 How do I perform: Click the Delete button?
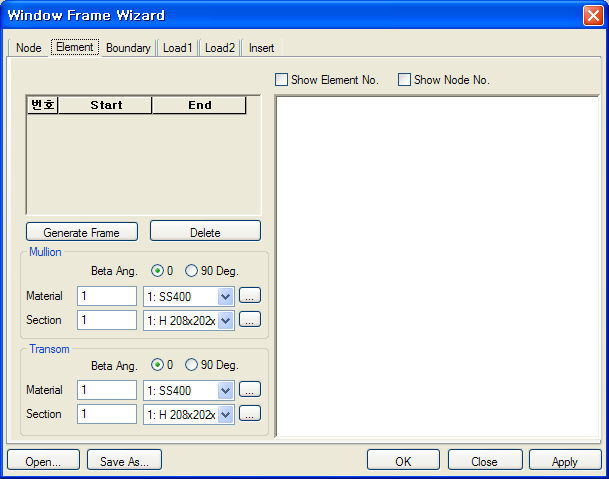205,231
